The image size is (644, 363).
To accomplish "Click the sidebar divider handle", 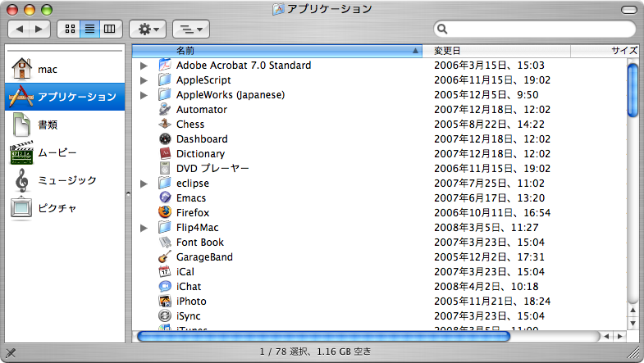I will point(128,193).
